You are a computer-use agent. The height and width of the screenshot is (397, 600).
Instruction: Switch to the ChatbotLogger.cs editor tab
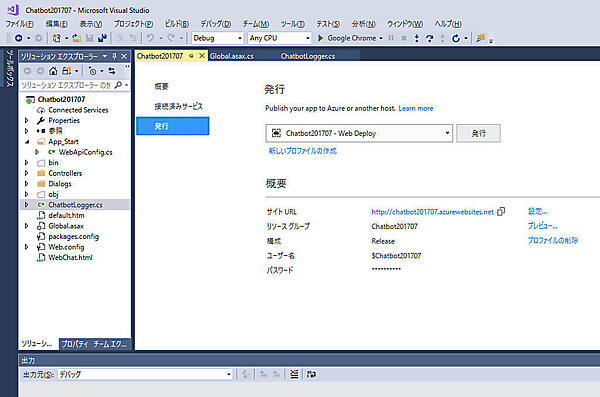tap(308, 56)
